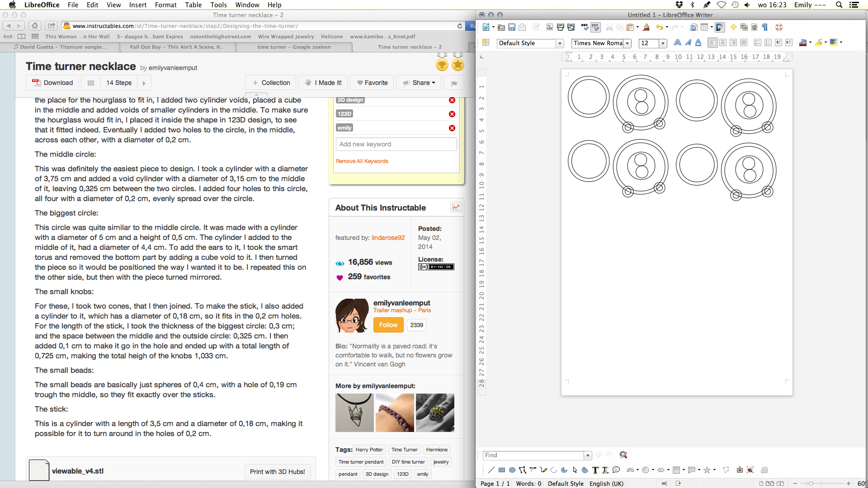Image resolution: width=868 pixels, height=488 pixels.
Task: Click the viewable_v4.stl file thumbnail
Action: click(38, 471)
